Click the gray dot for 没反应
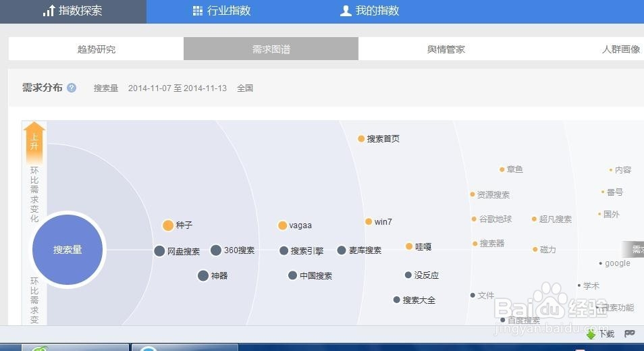The width and height of the screenshot is (644, 351). (408, 275)
